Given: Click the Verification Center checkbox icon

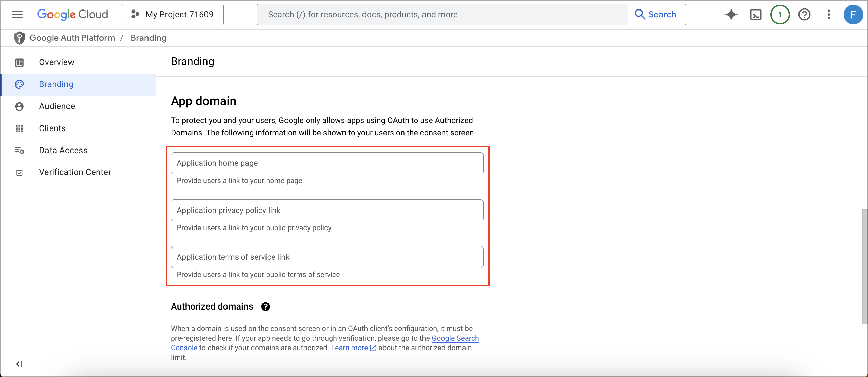Looking at the screenshot, I should 19,173.
